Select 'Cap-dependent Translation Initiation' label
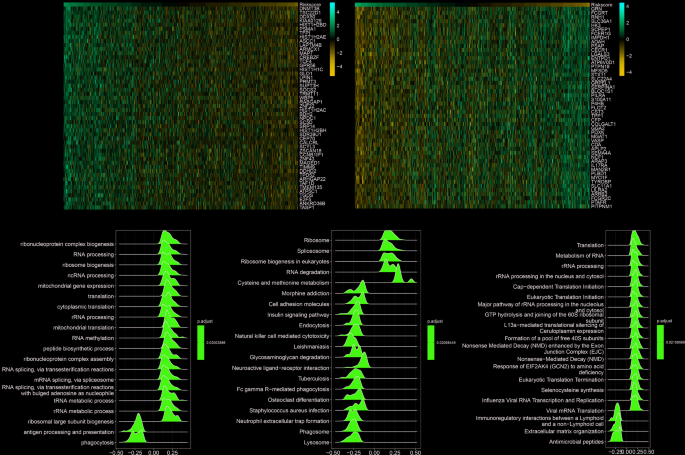Screen dimensions: 685x455 coord(559,287)
